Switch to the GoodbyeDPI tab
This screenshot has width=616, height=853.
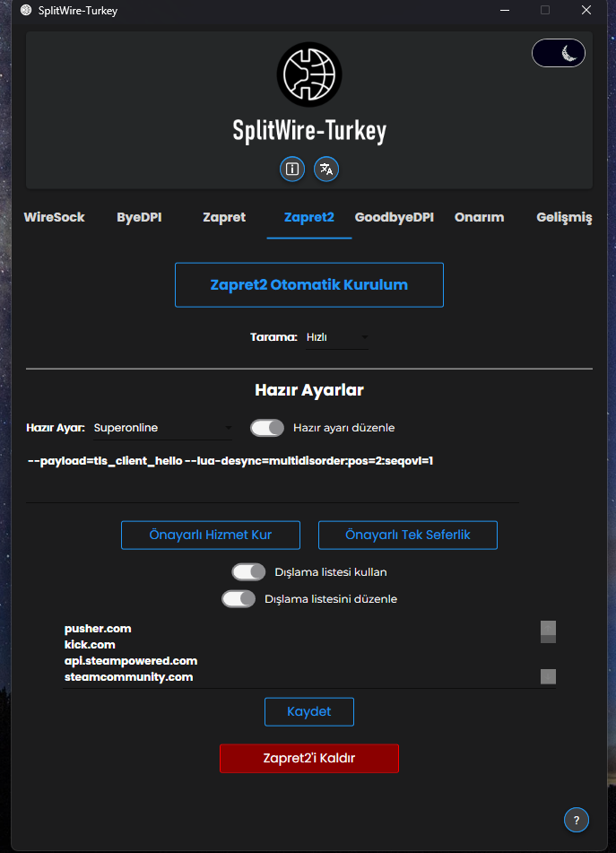(x=395, y=217)
